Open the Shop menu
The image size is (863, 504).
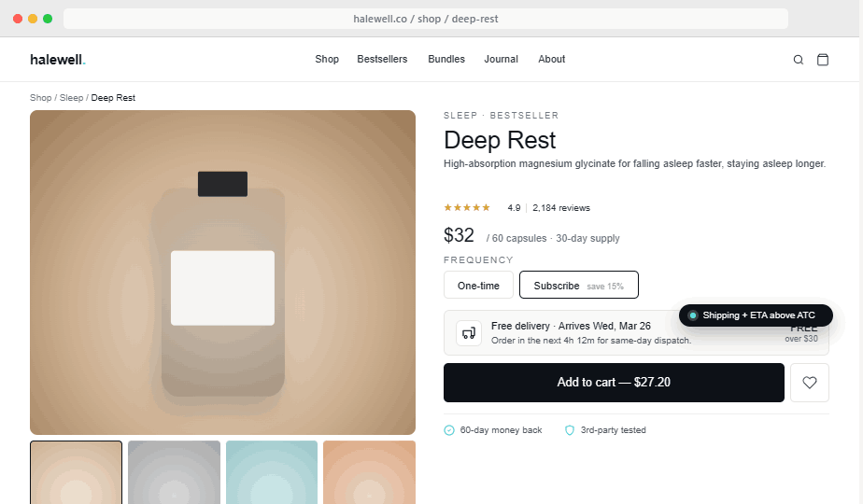click(327, 59)
